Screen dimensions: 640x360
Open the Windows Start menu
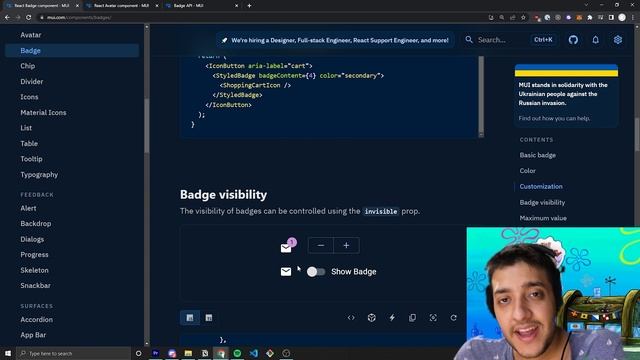pyautogui.click(x=8, y=353)
